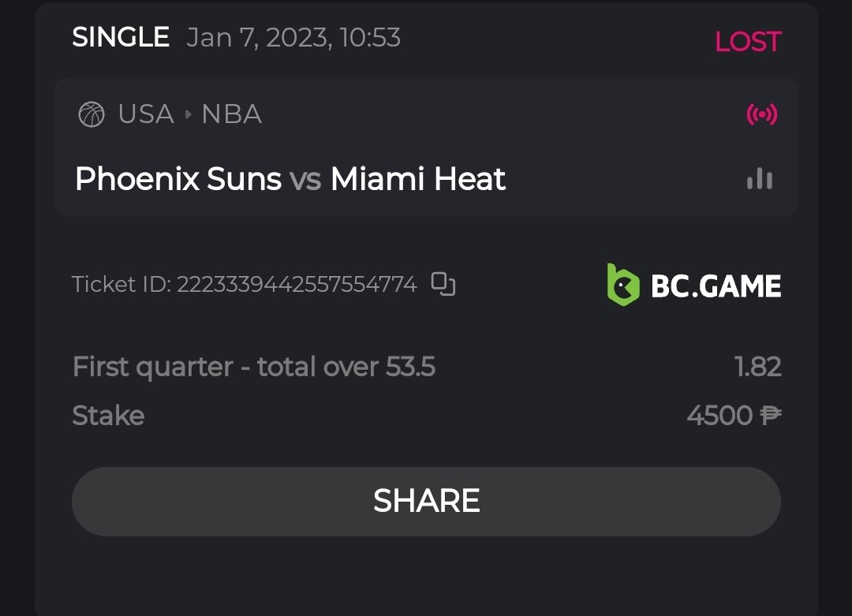Copy the Ticket ID with copy icon
852x616 pixels.
click(x=443, y=284)
